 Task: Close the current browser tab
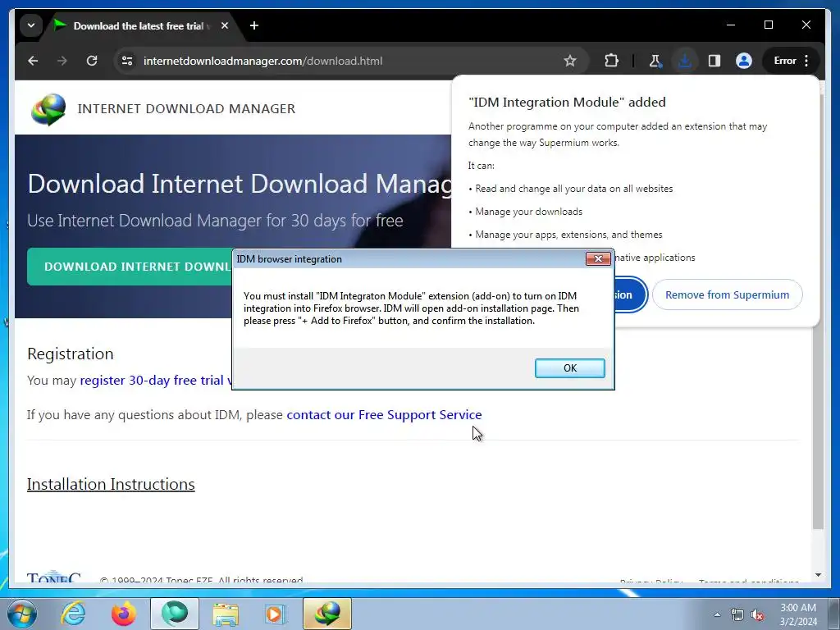click(225, 25)
